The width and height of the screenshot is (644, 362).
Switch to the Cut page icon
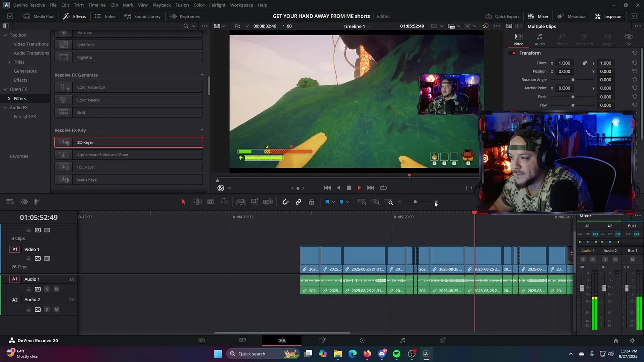coord(242,340)
